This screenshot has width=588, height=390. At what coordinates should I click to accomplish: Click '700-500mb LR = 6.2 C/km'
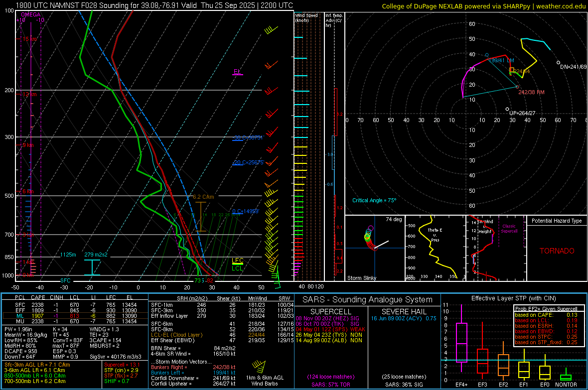(x=35, y=382)
